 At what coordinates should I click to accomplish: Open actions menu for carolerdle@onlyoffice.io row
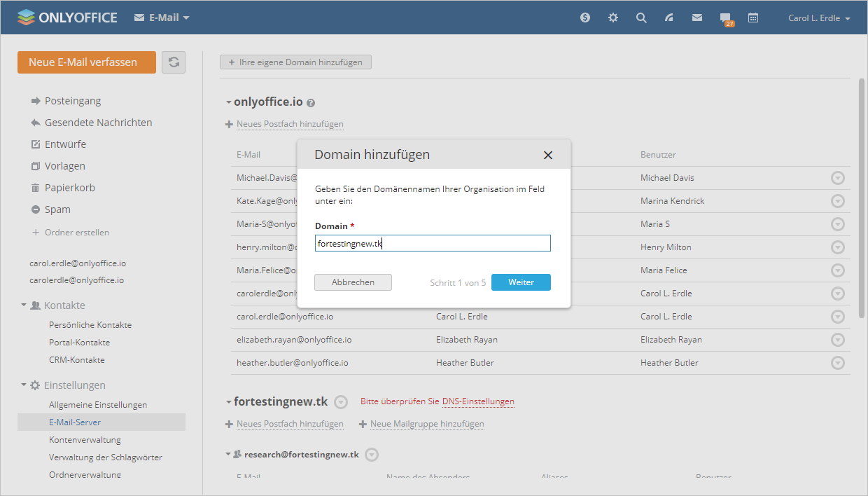(837, 294)
